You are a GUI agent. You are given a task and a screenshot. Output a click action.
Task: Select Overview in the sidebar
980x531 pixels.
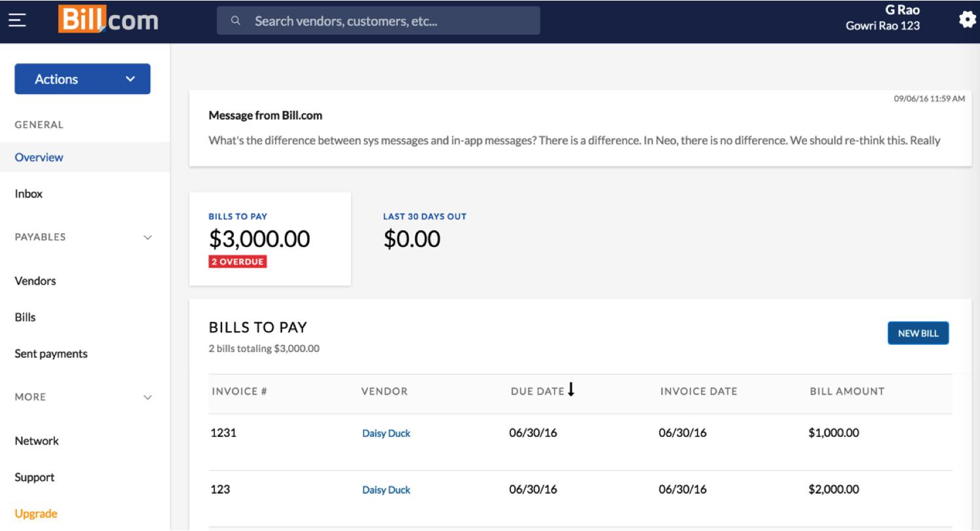[x=39, y=157]
